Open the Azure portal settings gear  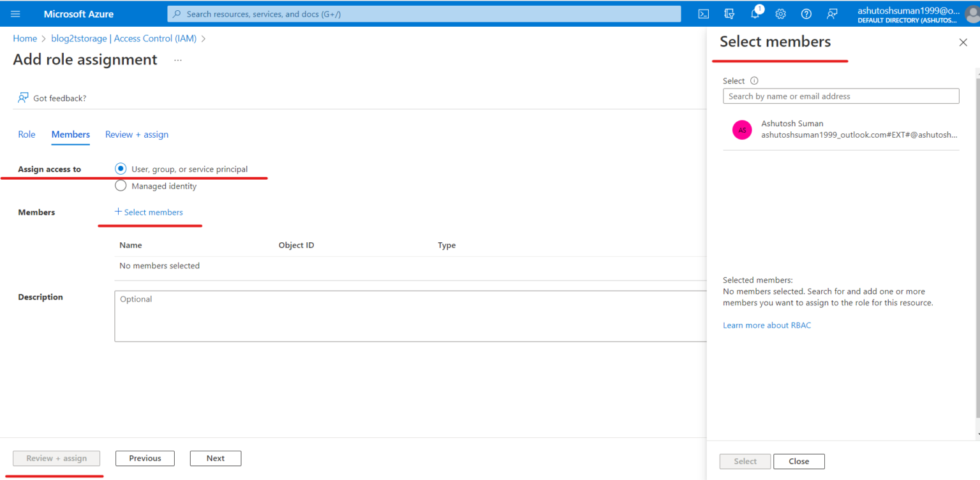tap(780, 13)
